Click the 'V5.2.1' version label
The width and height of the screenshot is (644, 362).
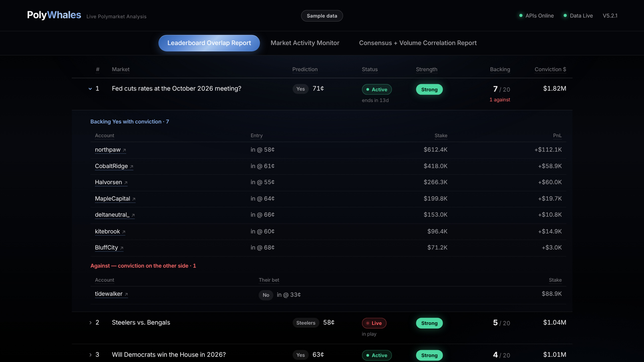coord(610,16)
